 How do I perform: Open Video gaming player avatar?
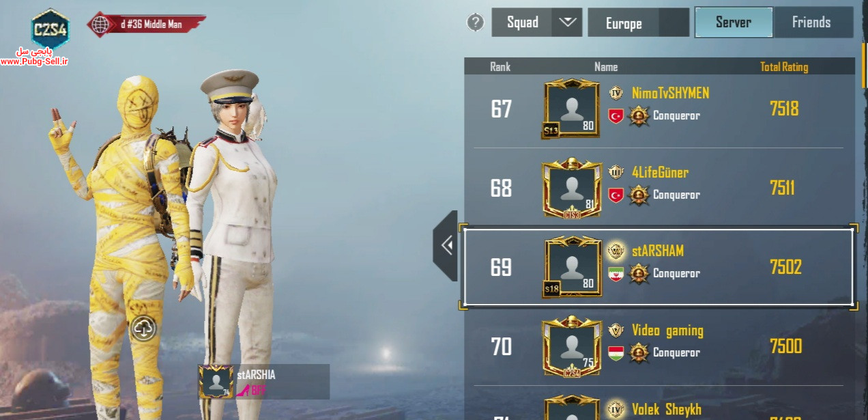(x=573, y=346)
